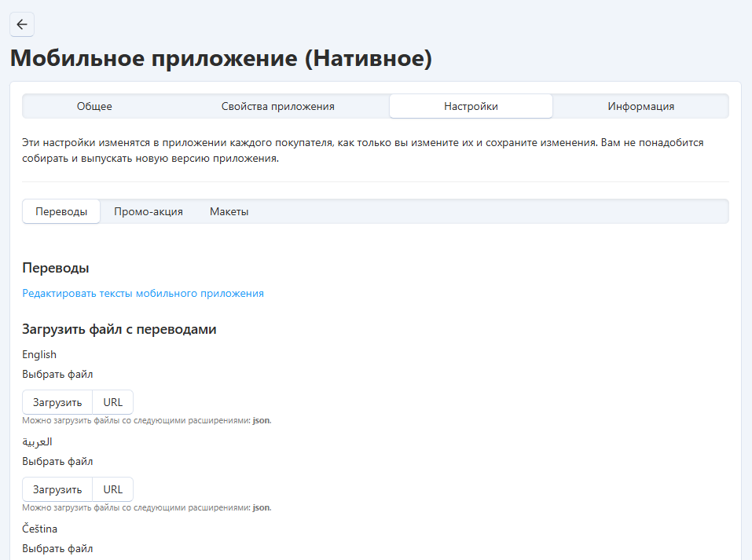Click the Čeština language label
The width and height of the screenshot is (752, 560).
click(39, 529)
